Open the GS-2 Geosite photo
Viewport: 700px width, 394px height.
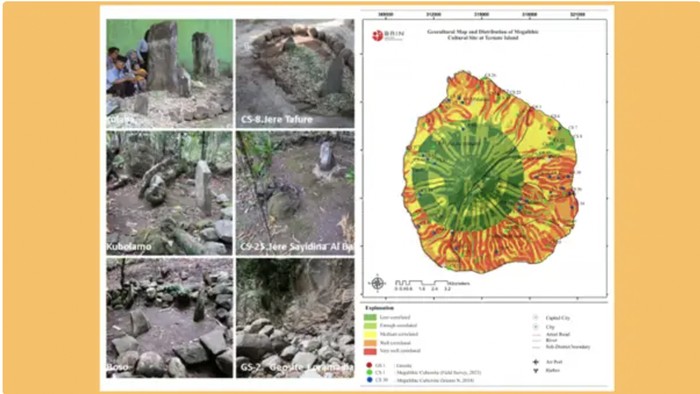point(295,318)
